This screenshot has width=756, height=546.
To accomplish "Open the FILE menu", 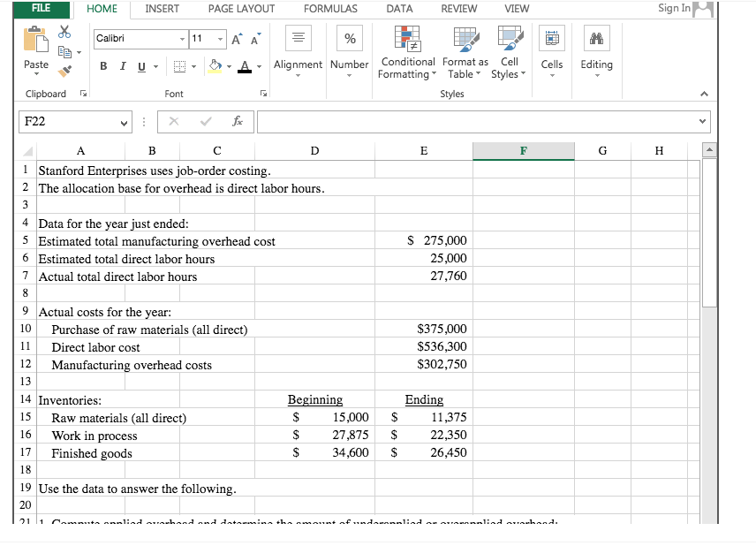I will pyautogui.click(x=39, y=9).
